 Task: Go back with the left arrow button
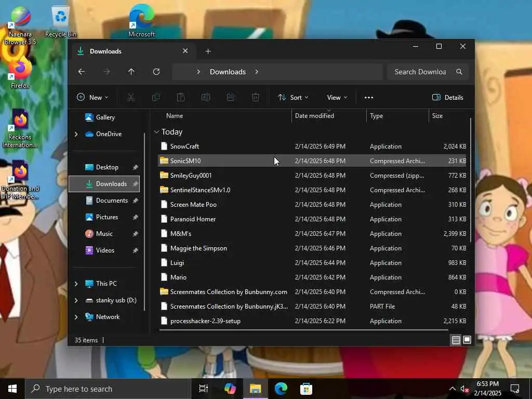[82, 72]
